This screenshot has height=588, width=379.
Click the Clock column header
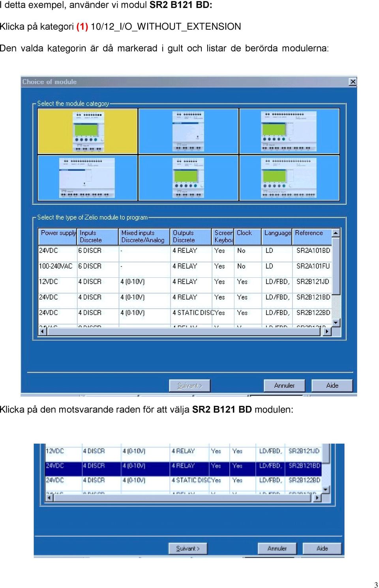248,236
